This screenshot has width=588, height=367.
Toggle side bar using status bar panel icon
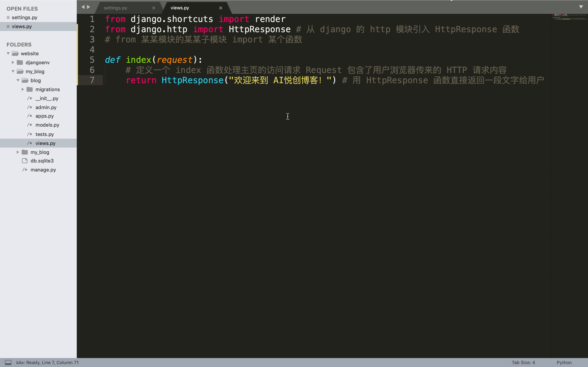[8, 362]
